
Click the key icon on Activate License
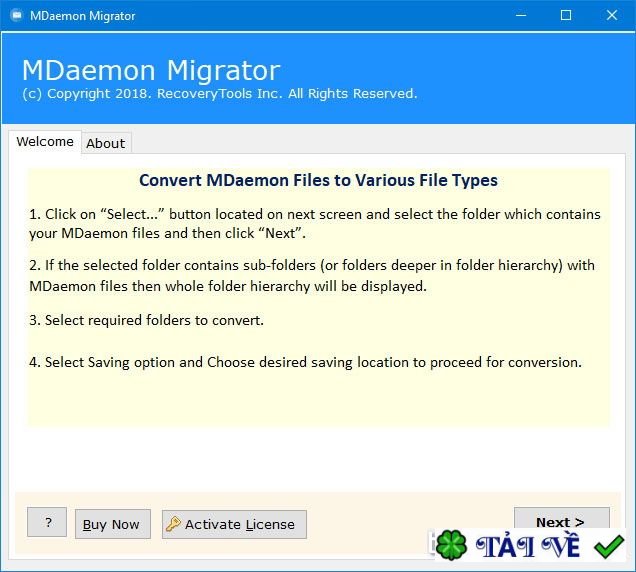(x=173, y=524)
